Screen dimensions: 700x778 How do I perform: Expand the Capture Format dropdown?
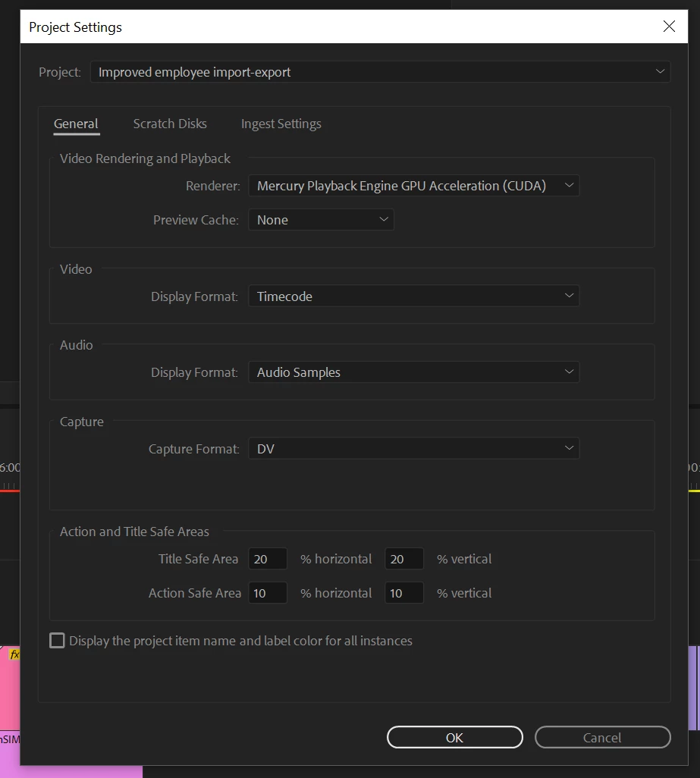[x=414, y=449]
